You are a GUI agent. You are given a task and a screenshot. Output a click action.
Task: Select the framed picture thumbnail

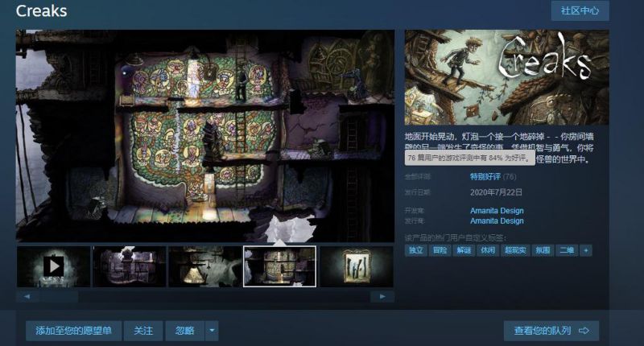(356, 266)
